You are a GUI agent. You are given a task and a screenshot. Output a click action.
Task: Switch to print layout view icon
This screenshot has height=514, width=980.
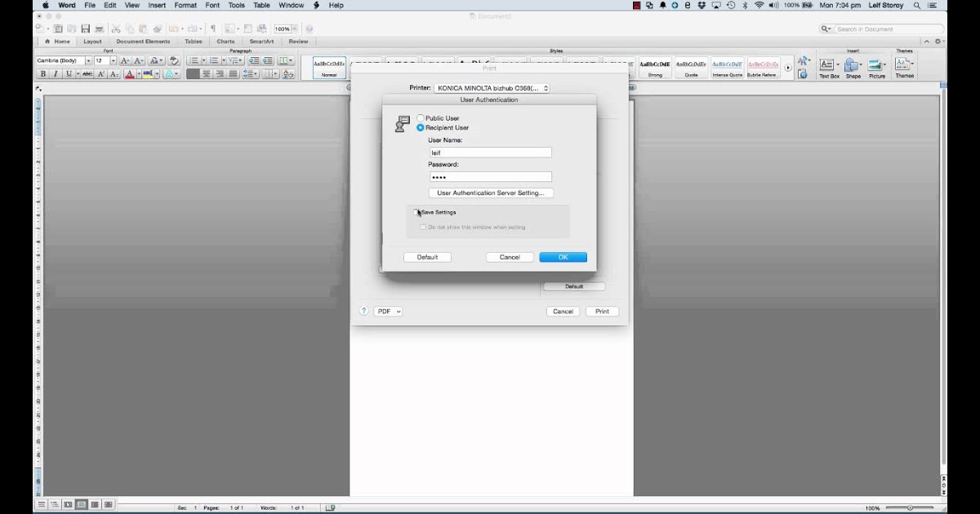point(82,505)
